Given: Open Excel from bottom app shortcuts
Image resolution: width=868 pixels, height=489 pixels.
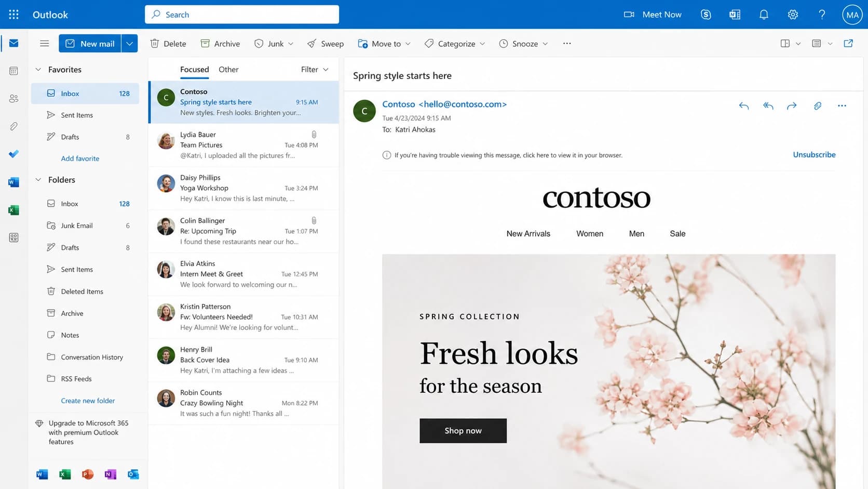Looking at the screenshot, I should [65, 474].
